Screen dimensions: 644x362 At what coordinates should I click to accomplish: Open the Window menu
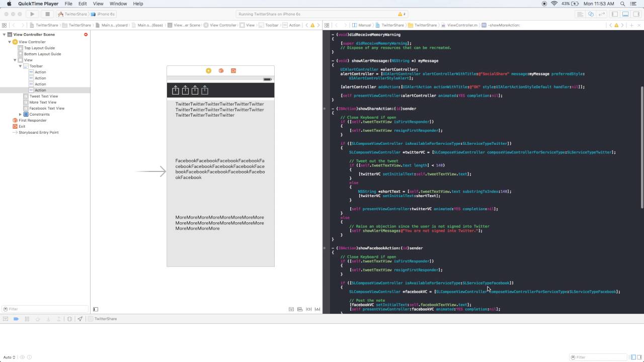pos(118,4)
